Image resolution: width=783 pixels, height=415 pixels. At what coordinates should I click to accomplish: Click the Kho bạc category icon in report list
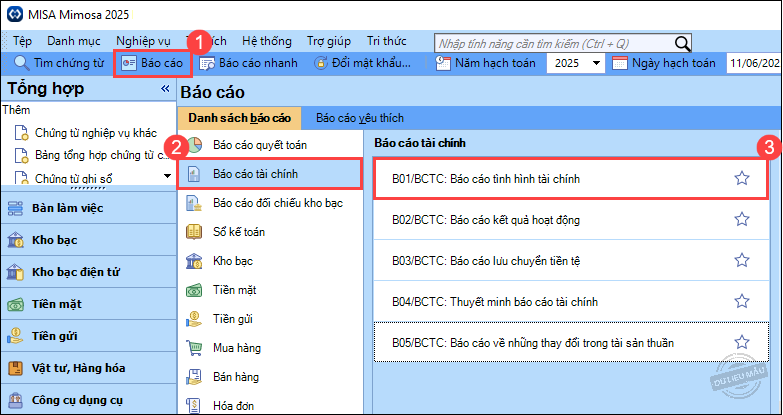pyautogui.click(x=194, y=261)
